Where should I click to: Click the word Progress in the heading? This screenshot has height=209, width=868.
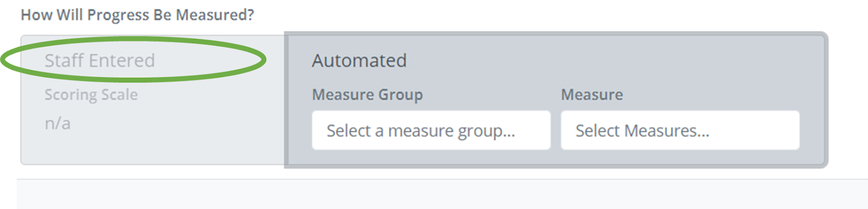(x=118, y=15)
